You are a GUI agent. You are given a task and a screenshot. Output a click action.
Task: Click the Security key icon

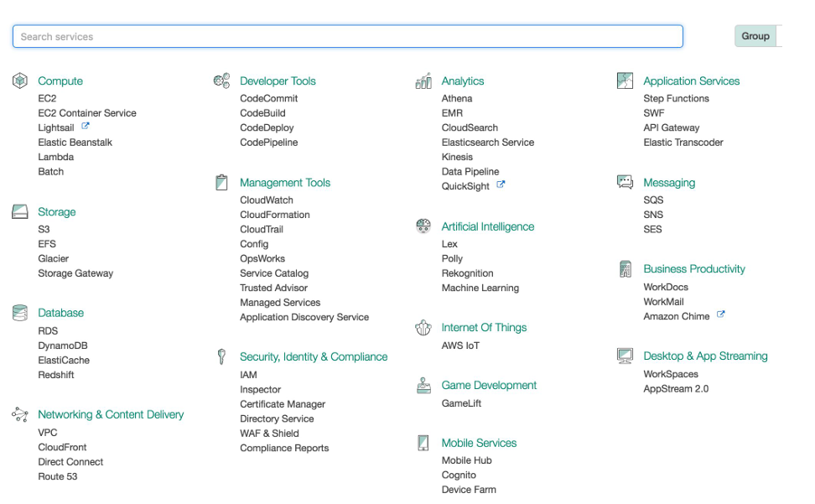(221, 356)
